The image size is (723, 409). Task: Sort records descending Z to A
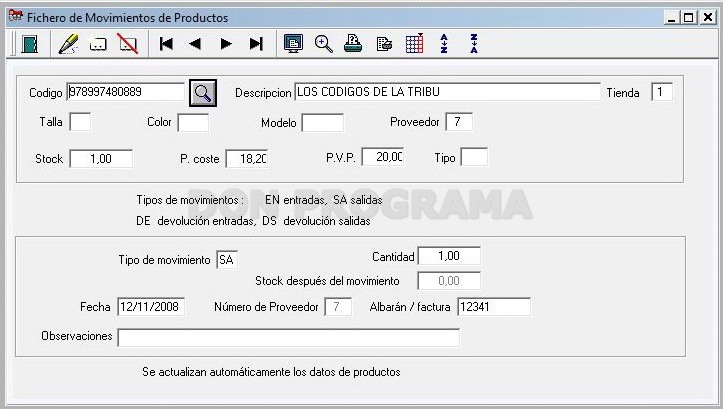coord(474,44)
